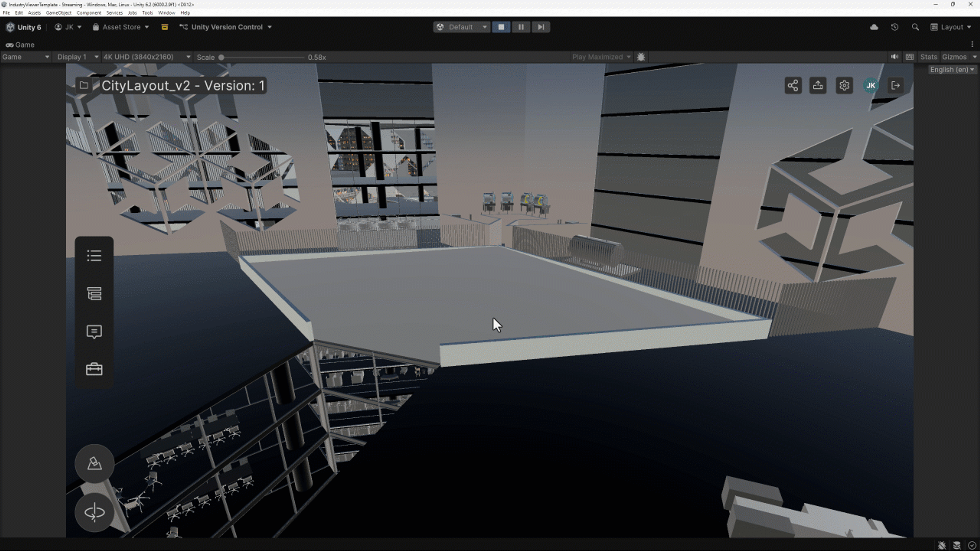Open Unity cloud services icon
This screenshot has height=551, width=980.
874,27
